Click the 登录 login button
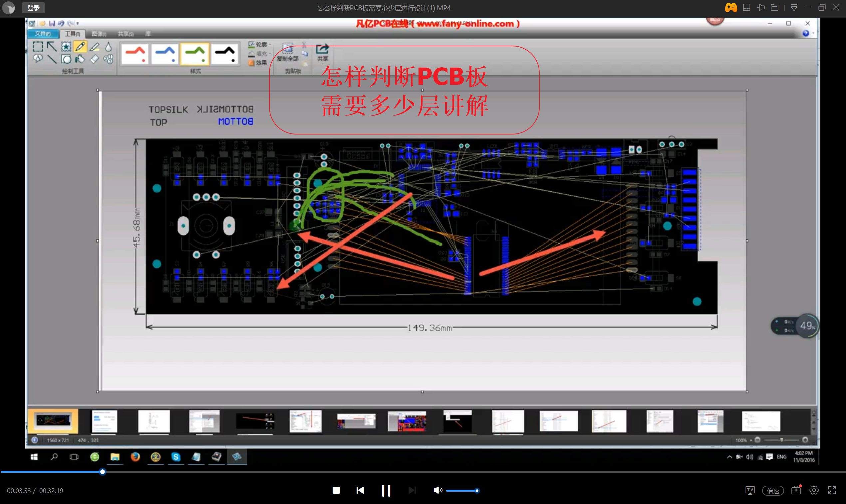The width and height of the screenshot is (846, 504). click(x=33, y=7)
